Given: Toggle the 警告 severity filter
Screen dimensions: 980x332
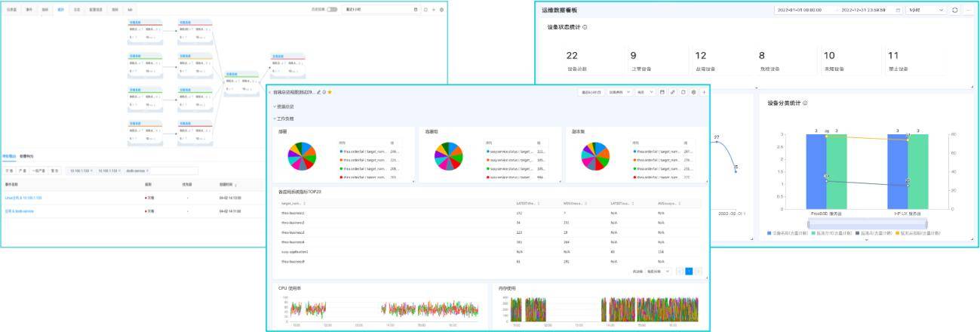Looking at the screenshot, I should click(x=54, y=171).
